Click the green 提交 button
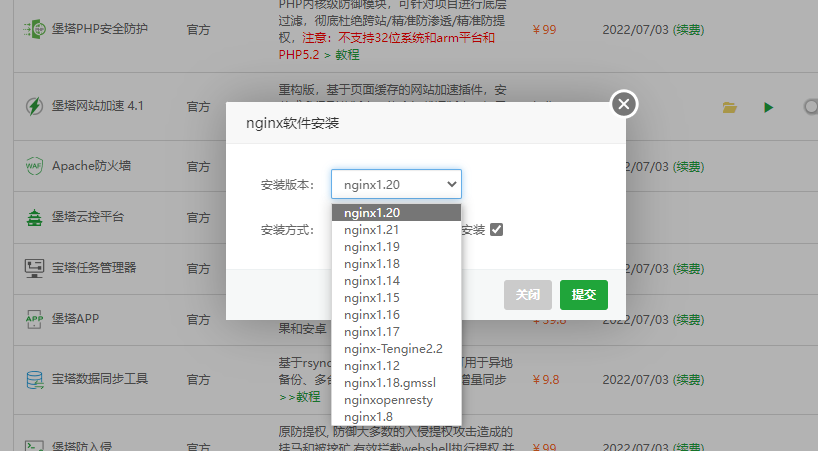This screenshot has width=818, height=451. (584, 295)
